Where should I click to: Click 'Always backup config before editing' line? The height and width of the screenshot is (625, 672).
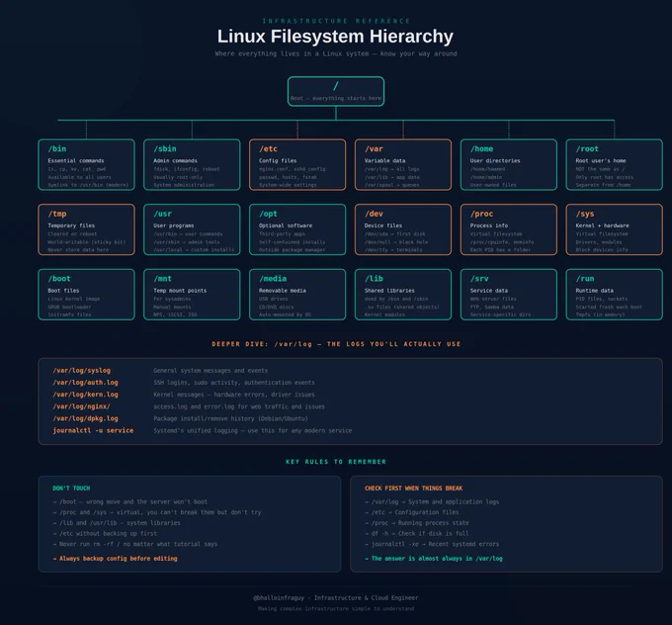click(x=115, y=559)
